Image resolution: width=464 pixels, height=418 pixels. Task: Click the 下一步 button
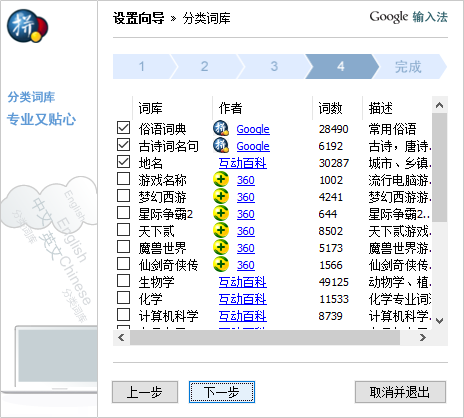[x=222, y=392]
